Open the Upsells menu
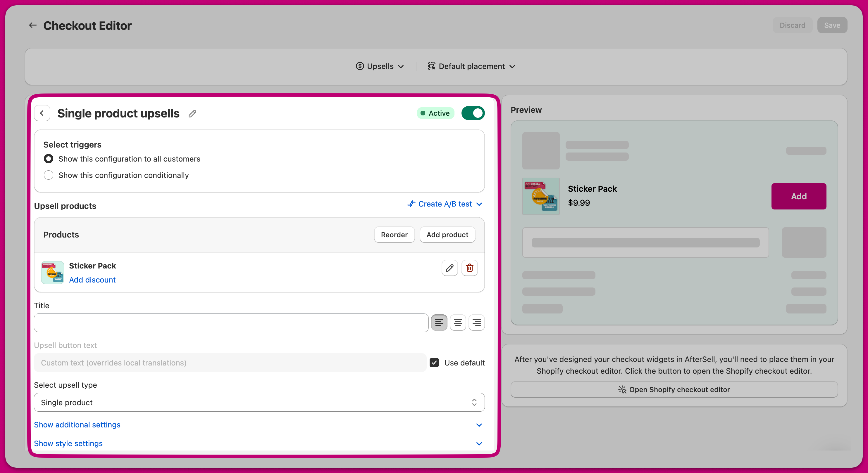The width and height of the screenshot is (868, 473). click(x=380, y=66)
